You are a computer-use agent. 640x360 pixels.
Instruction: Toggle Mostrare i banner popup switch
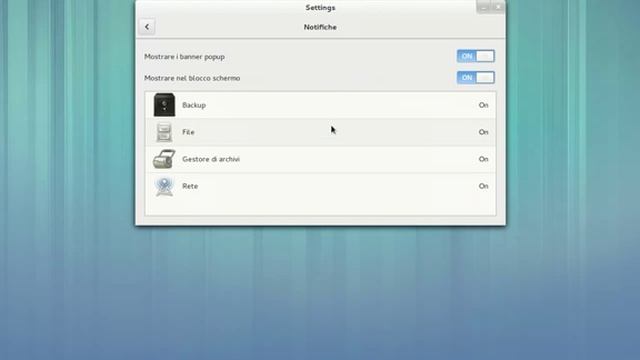click(x=476, y=56)
